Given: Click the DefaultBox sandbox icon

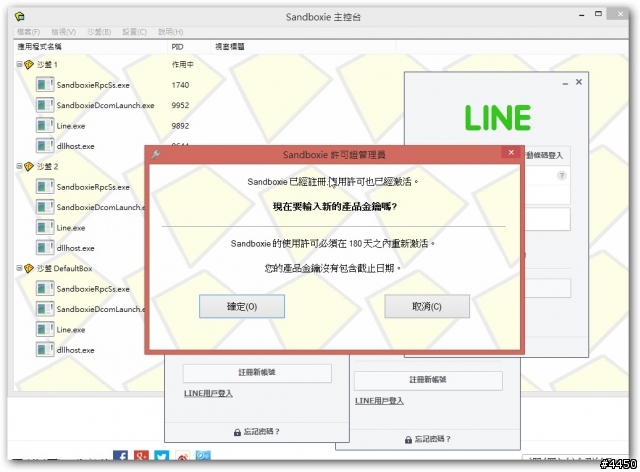Looking at the screenshot, I should (x=29, y=268).
